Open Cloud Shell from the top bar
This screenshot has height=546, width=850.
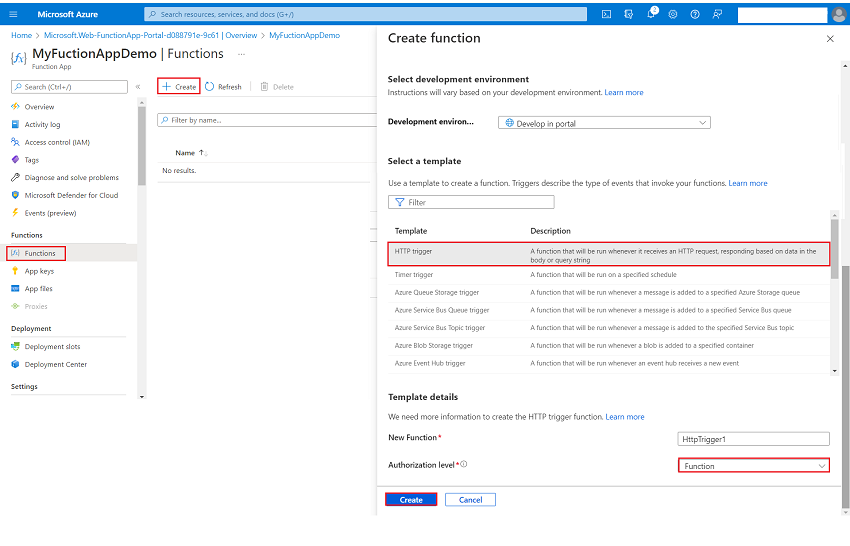tap(607, 15)
